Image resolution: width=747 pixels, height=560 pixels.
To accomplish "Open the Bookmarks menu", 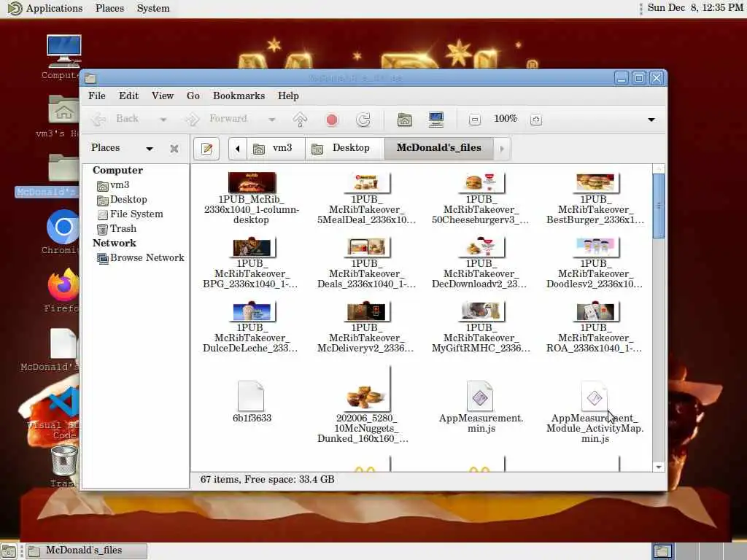I will 239,96.
